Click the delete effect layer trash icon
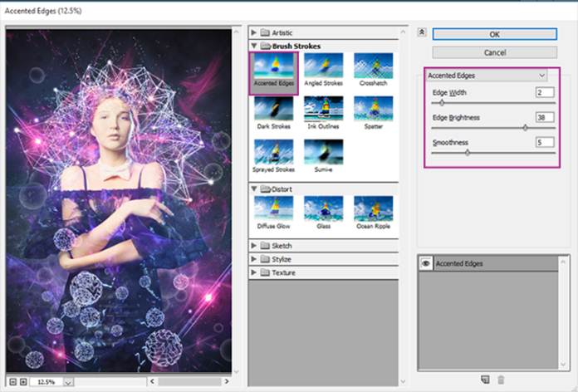 [501, 380]
